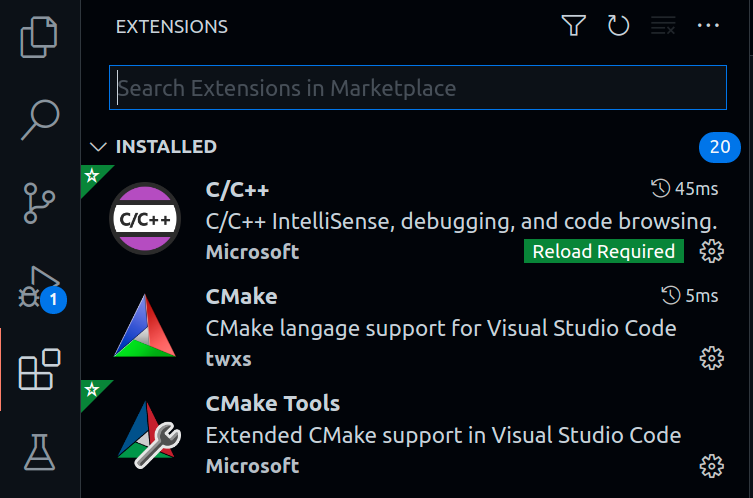Click the Filter Extensions funnel icon

click(x=573, y=27)
